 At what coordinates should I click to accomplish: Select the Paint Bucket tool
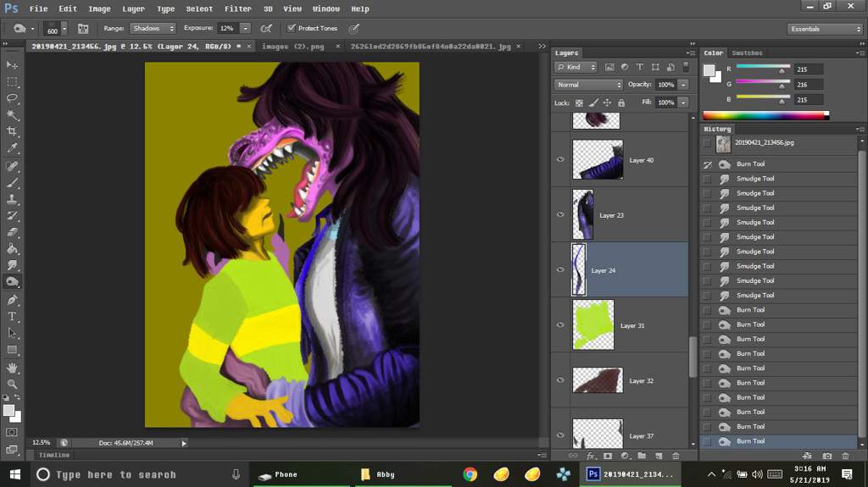point(12,249)
